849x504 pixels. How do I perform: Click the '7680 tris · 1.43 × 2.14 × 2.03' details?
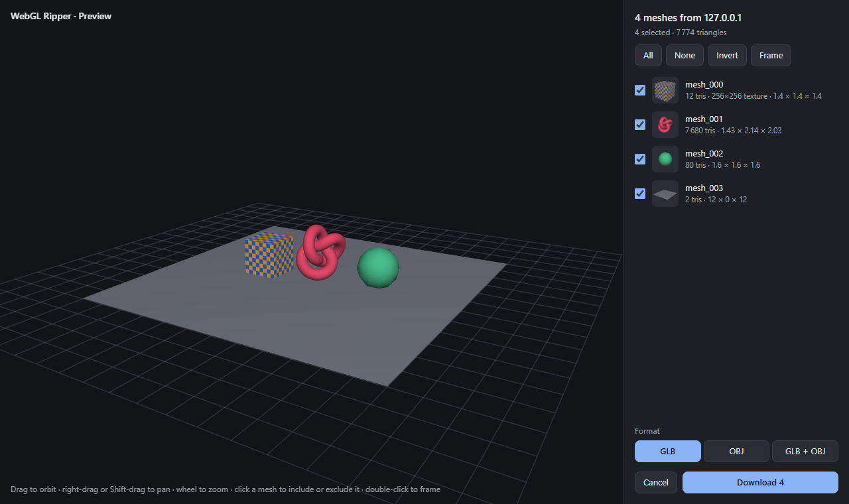click(733, 131)
